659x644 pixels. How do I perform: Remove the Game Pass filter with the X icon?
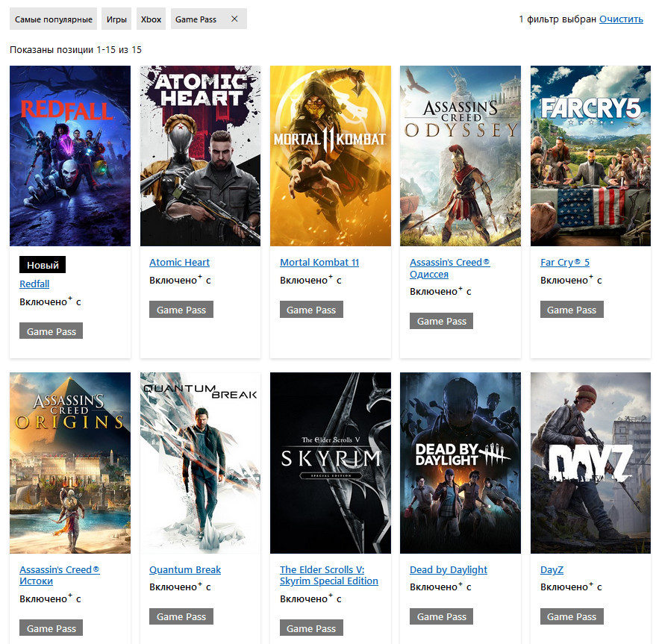click(234, 19)
